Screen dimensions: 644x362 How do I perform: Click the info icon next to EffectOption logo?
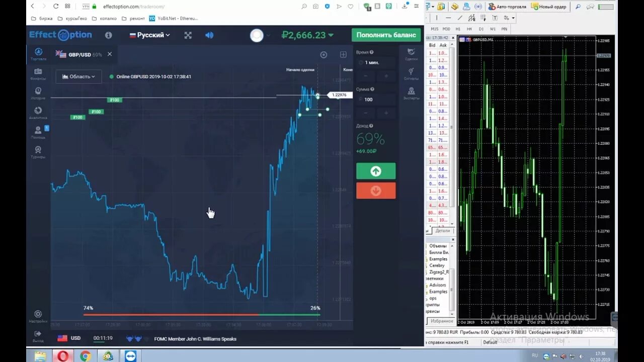[x=108, y=35]
